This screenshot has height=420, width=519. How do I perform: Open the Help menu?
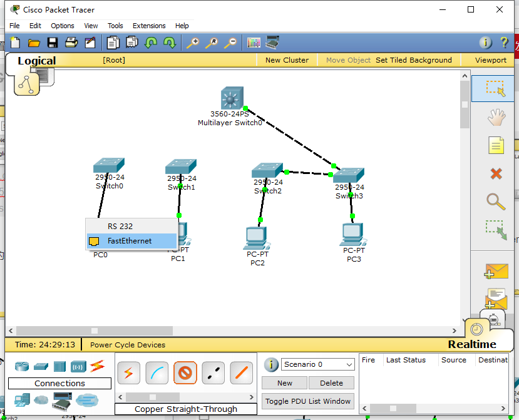(x=182, y=26)
